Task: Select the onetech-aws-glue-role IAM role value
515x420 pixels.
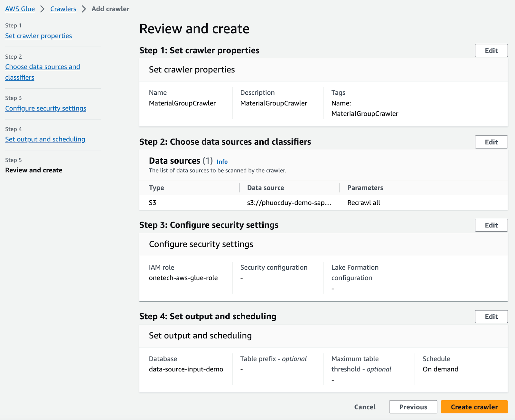Action: click(183, 278)
